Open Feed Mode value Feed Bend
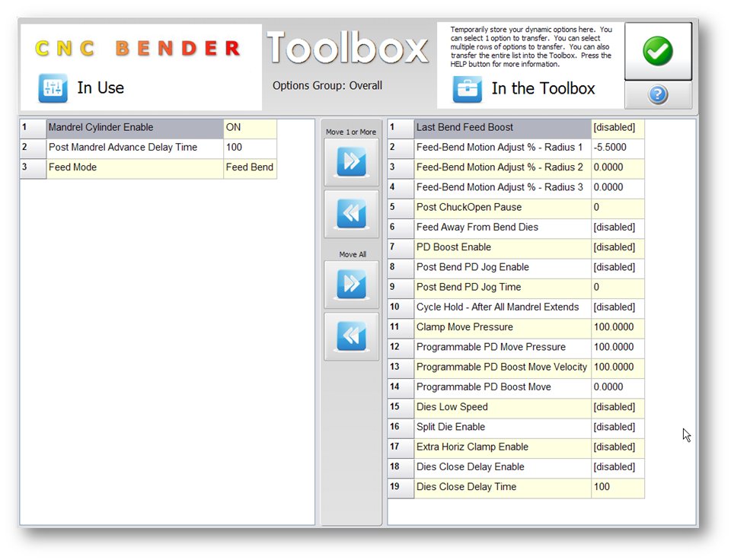This screenshot has height=560, width=731. pyautogui.click(x=250, y=167)
